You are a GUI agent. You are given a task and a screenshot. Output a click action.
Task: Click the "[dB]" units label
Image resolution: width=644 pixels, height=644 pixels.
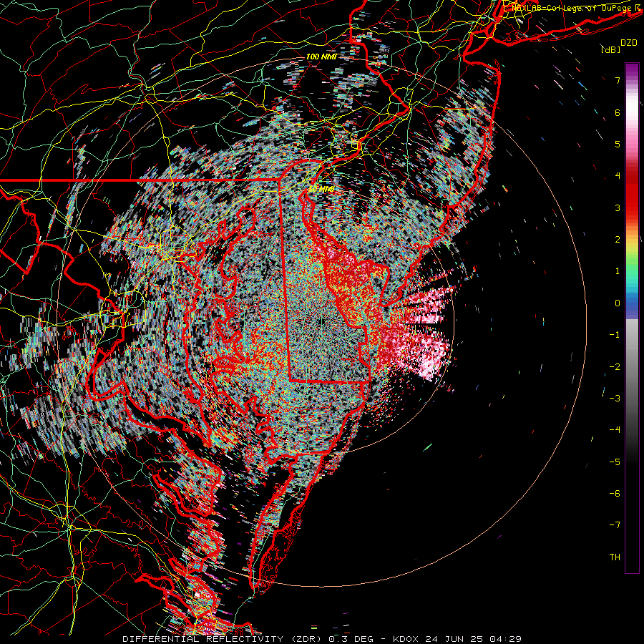pos(610,49)
